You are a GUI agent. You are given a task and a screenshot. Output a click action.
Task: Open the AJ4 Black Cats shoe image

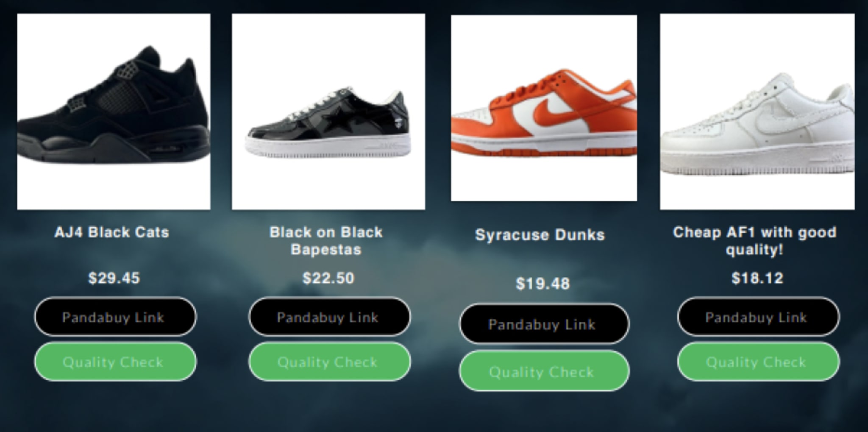coord(114,111)
